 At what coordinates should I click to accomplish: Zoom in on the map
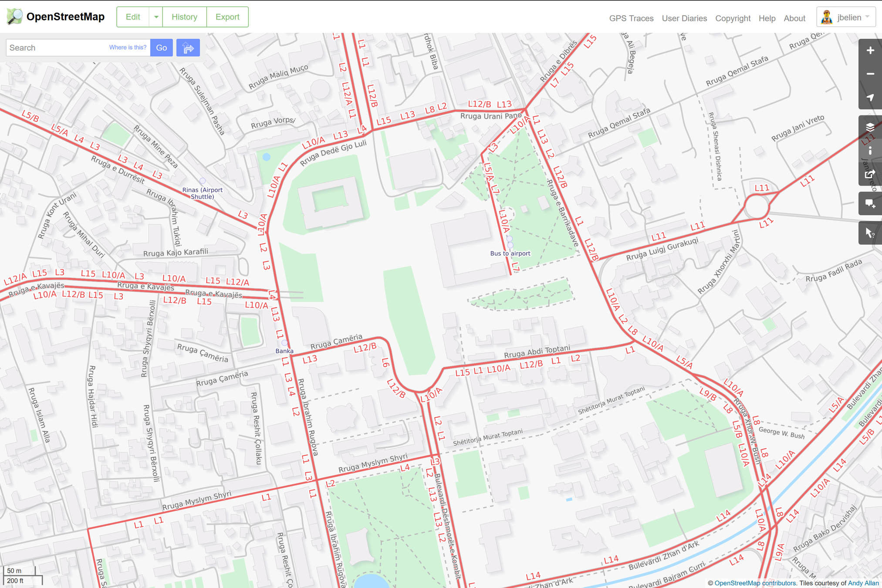pyautogui.click(x=870, y=51)
